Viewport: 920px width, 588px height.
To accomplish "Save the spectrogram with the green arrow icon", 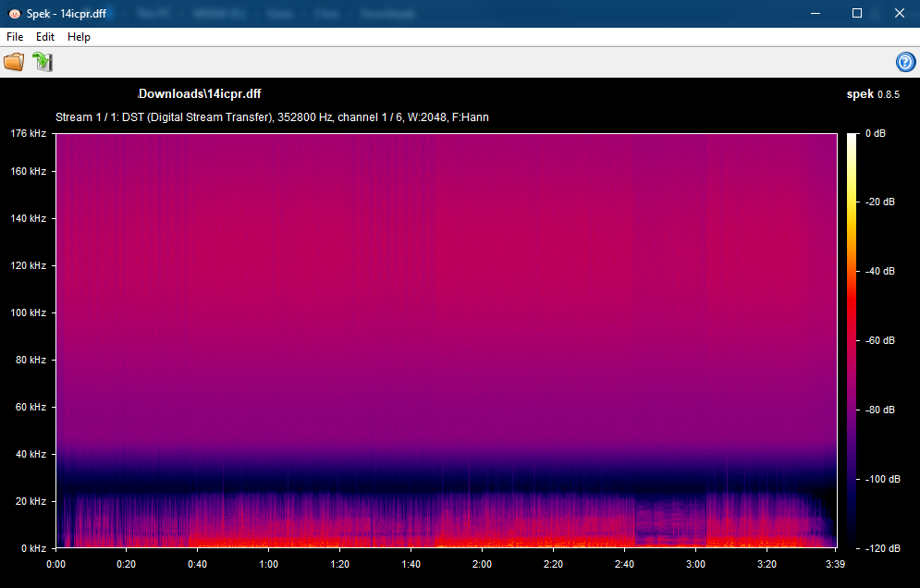I will (x=43, y=62).
